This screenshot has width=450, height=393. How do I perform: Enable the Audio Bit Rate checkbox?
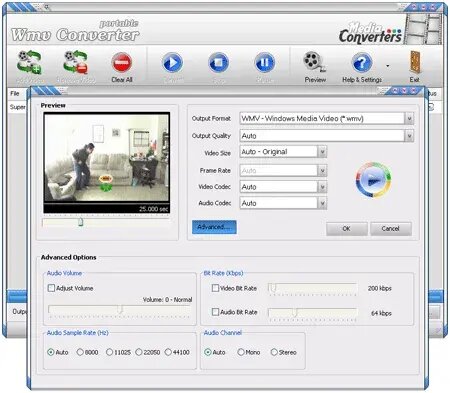215,312
